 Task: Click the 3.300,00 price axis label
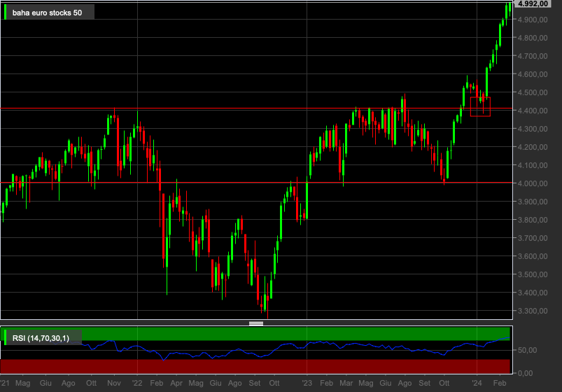pyautogui.click(x=533, y=311)
